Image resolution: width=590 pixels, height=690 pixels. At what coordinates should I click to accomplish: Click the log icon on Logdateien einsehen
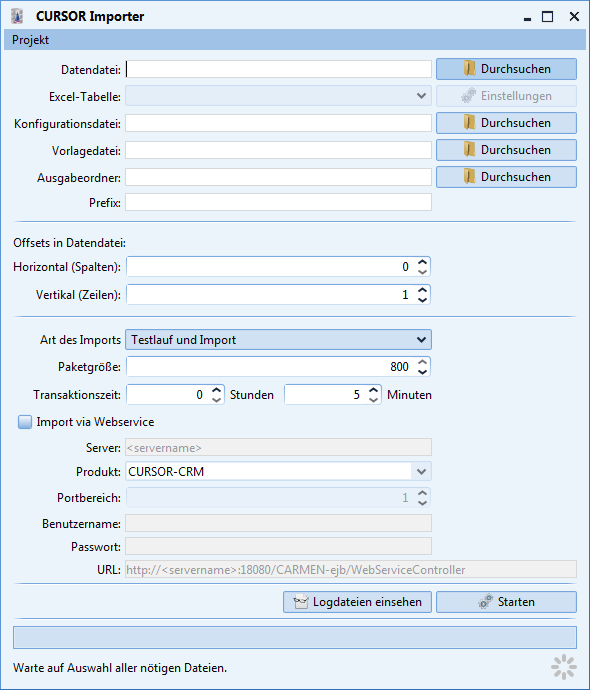pyautogui.click(x=301, y=602)
